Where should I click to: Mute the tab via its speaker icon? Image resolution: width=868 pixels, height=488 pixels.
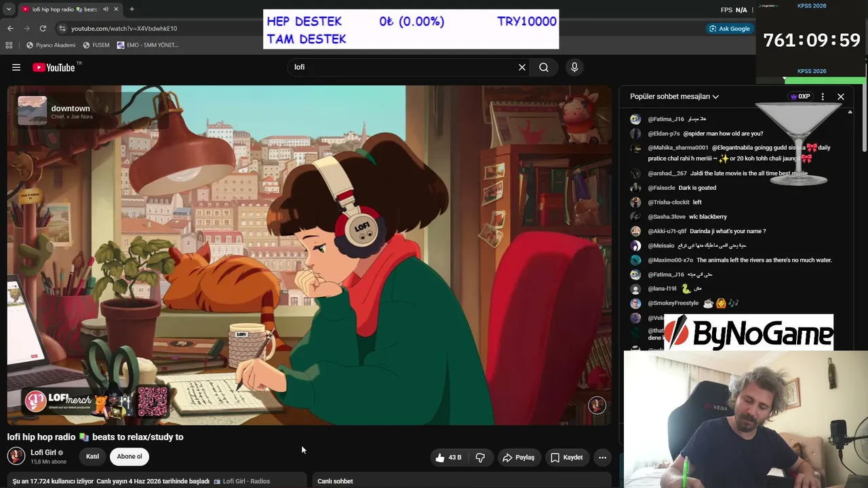[x=105, y=9]
